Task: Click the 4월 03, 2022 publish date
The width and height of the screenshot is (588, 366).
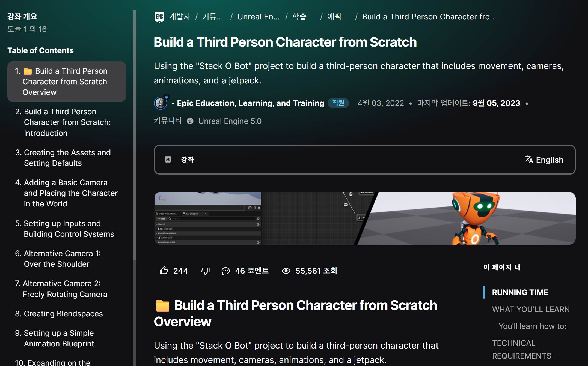Action: click(x=381, y=103)
